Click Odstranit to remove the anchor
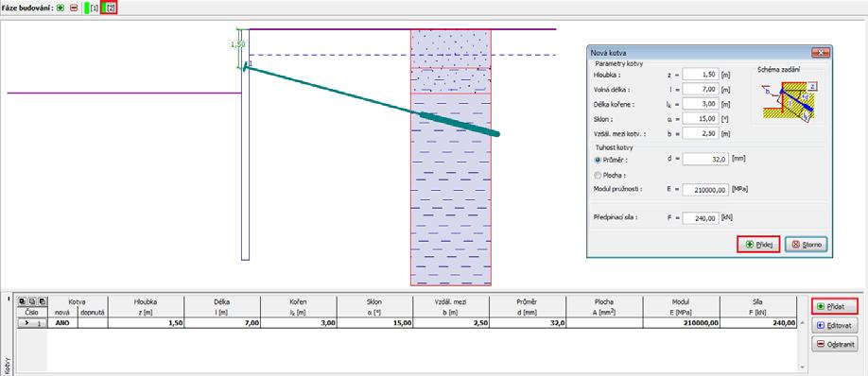868x376 pixels. point(834,344)
